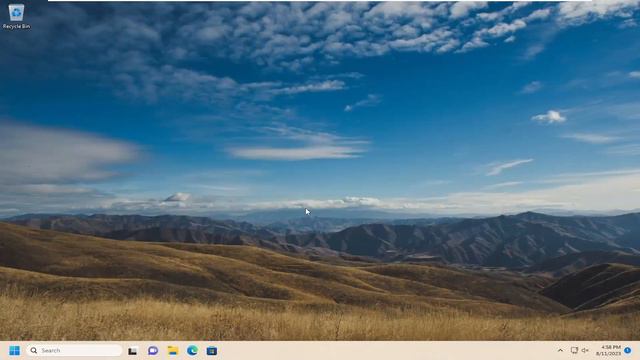
Task: Open the Recycle Bin desktop icon
Action: [x=16, y=16]
